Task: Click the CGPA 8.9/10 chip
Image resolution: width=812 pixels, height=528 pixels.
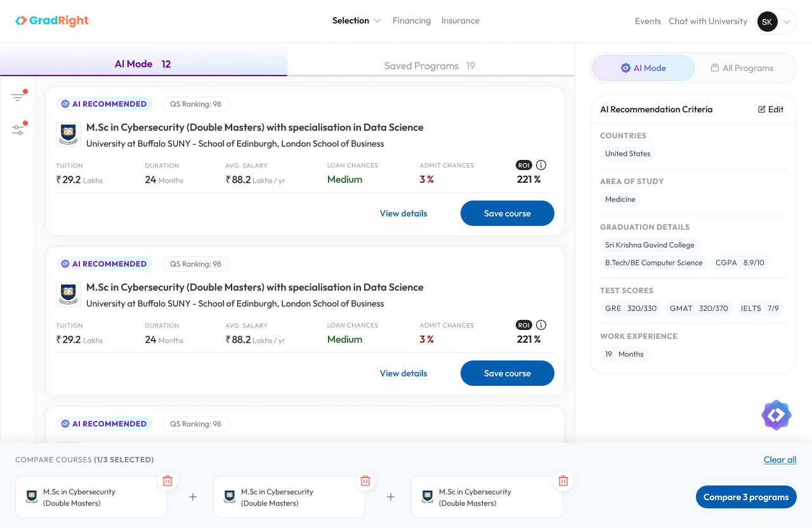Action: tap(740, 263)
